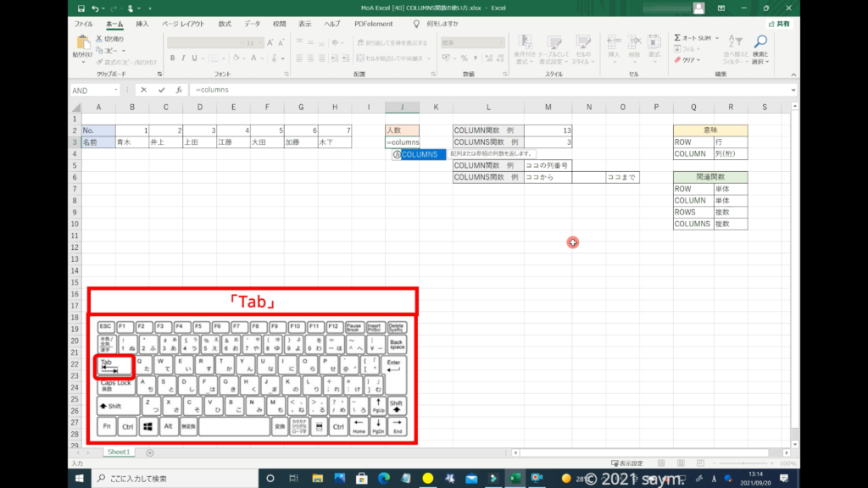Click the Paste (貼り付け) clipboard icon
Image resolution: width=868 pixels, height=488 pixels.
click(x=83, y=44)
